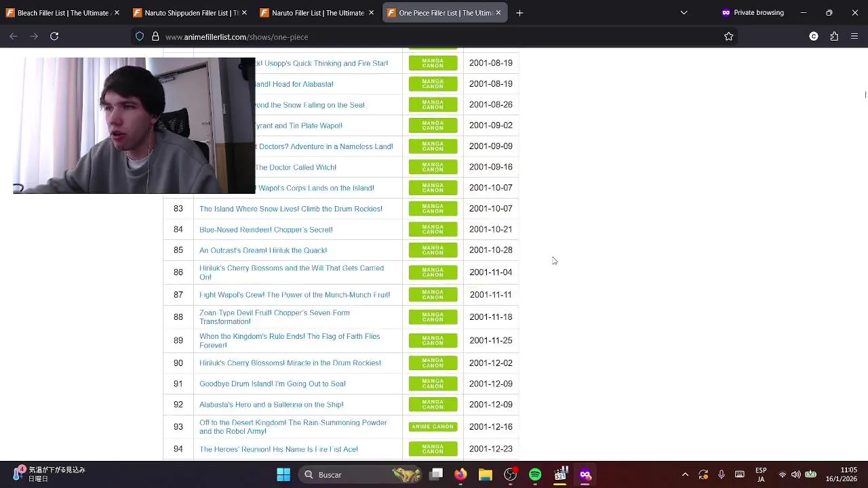Open the tracking protection shield icon
Viewport: 868px width, 488px height.
point(140,37)
